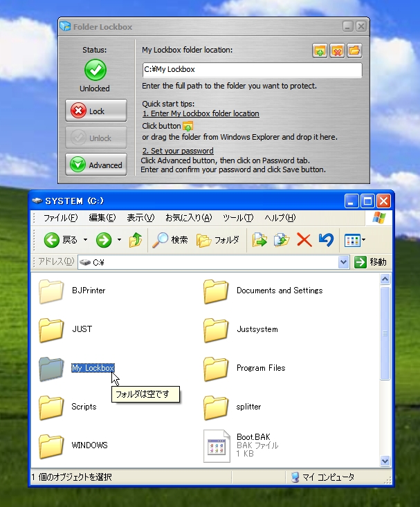The width and height of the screenshot is (420, 507).
Task: Open the browse folder icon in Folder Lockbox
Action: pos(354,50)
